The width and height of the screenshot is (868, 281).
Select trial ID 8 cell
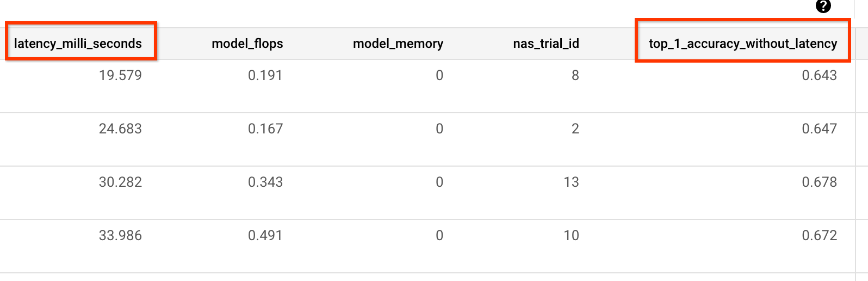coord(575,75)
